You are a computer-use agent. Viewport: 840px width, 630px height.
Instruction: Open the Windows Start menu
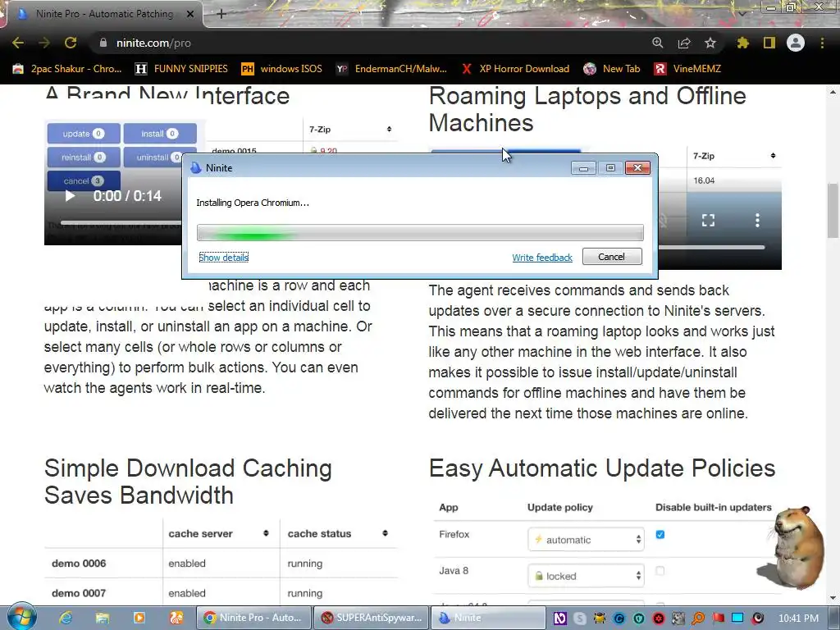point(22,617)
